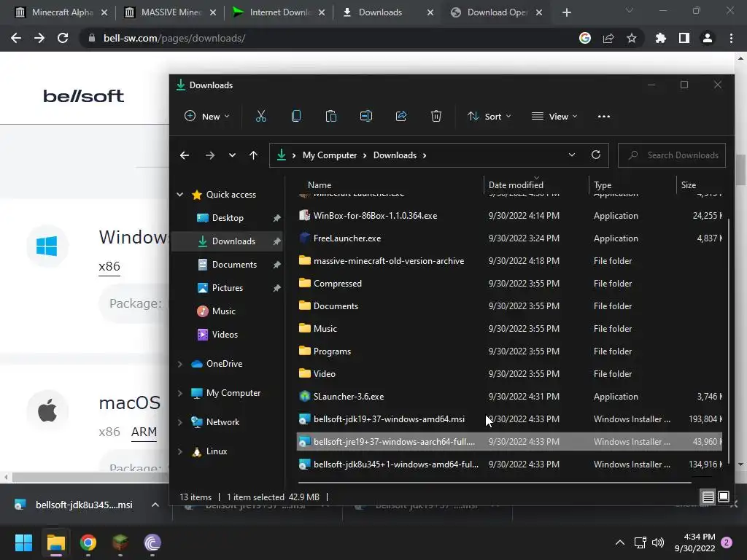The width and height of the screenshot is (747, 560).
Task: Refresh the Downloads folder view
Action: point(595,155)
